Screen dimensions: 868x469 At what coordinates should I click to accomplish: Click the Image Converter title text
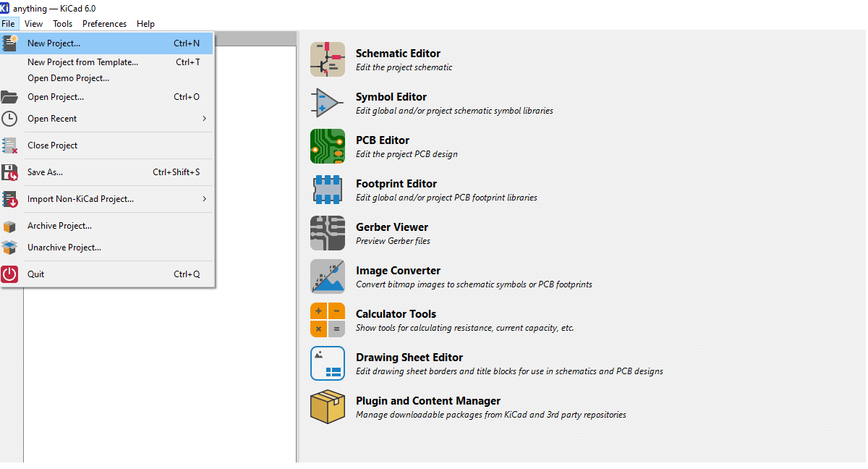click(398, 271)
